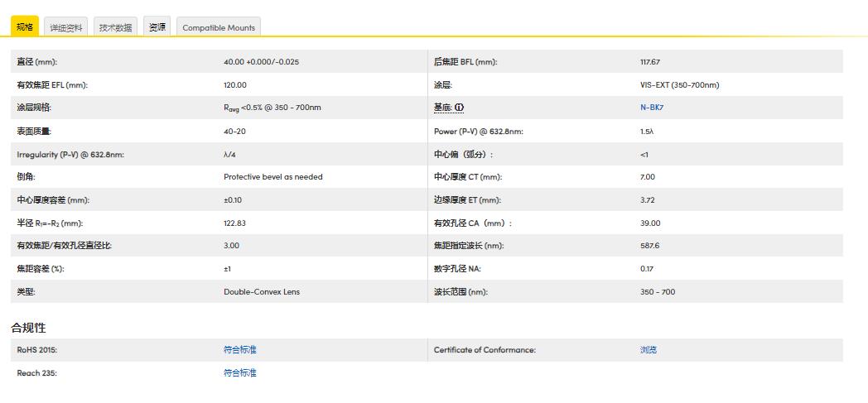
Task: Click the EFL value 120.00
Action: point(235,85)
